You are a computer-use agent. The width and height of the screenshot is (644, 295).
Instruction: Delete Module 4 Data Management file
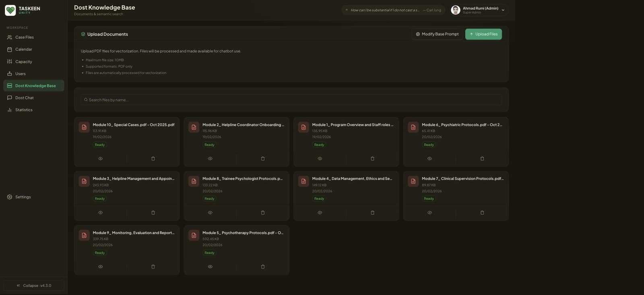click(372, 213)
